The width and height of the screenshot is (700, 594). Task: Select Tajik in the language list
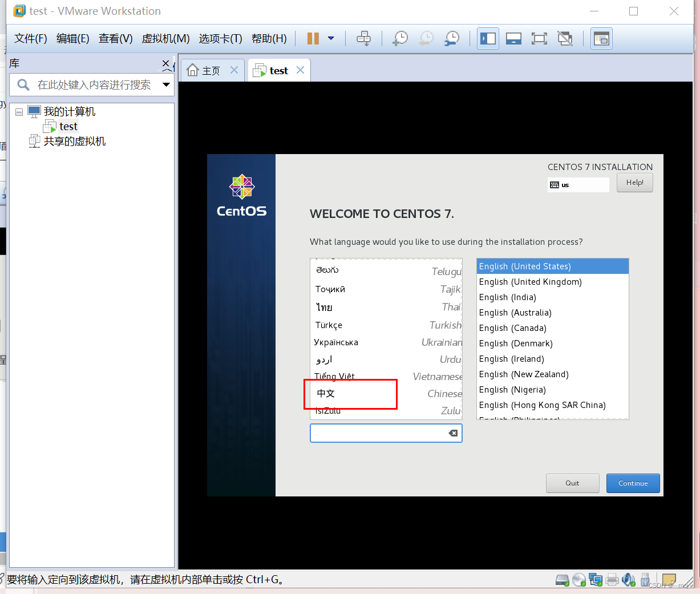pyautogui.click(x=386, y=289)
